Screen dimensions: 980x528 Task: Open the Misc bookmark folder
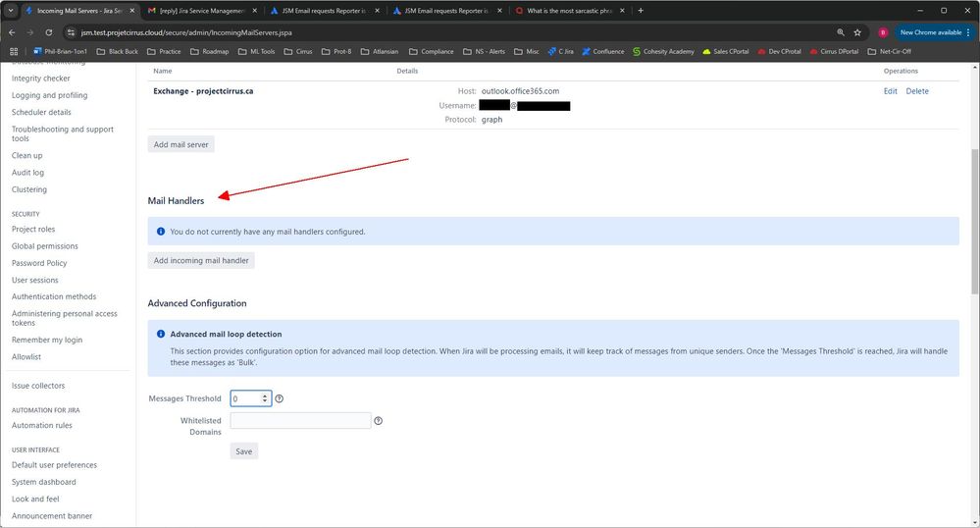click(x=526, y=51)
